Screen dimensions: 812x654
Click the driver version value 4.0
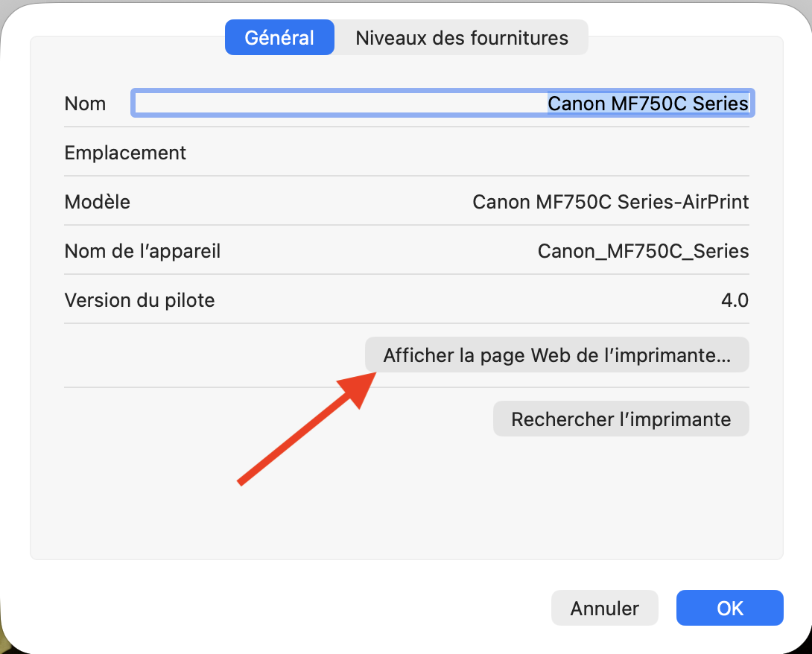pos(735,300)
